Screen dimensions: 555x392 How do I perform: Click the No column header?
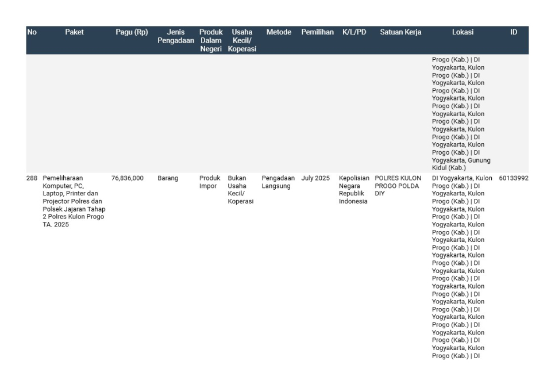point(32,33)
